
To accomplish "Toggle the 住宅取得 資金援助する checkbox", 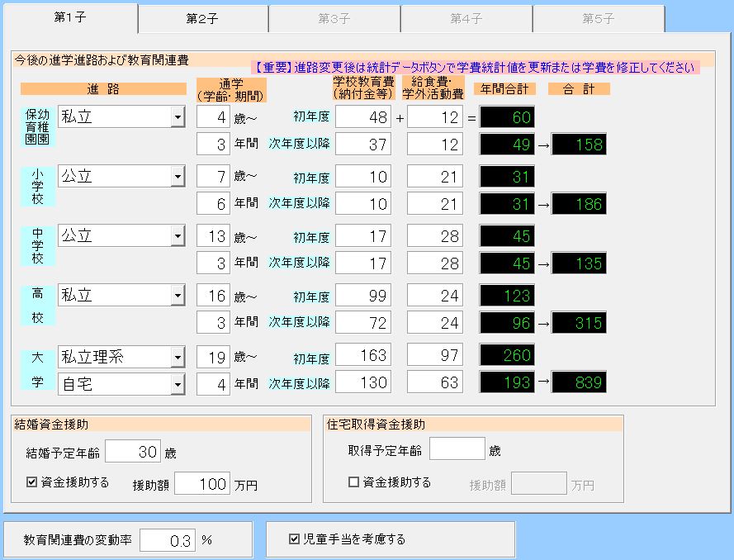I will [354, 482].
